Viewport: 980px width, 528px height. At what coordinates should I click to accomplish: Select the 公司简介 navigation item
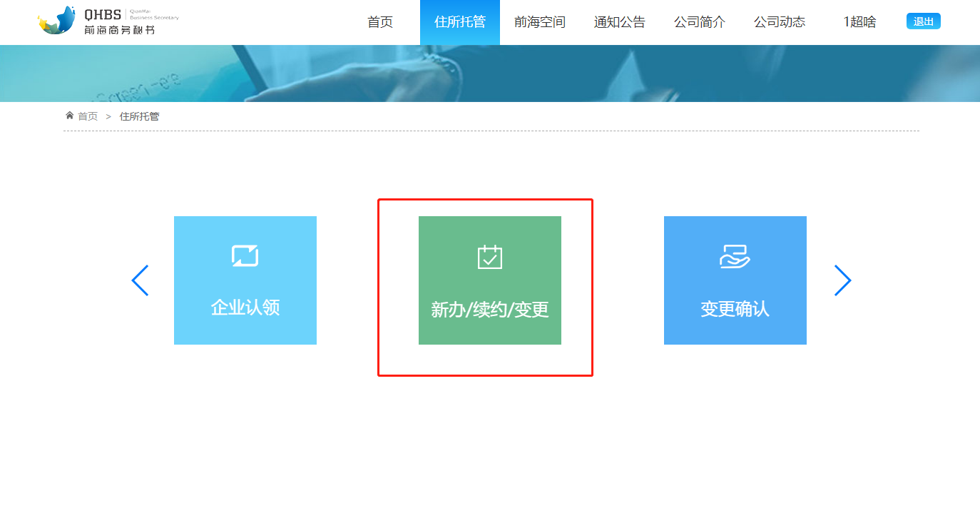click(x=699, y=22)
